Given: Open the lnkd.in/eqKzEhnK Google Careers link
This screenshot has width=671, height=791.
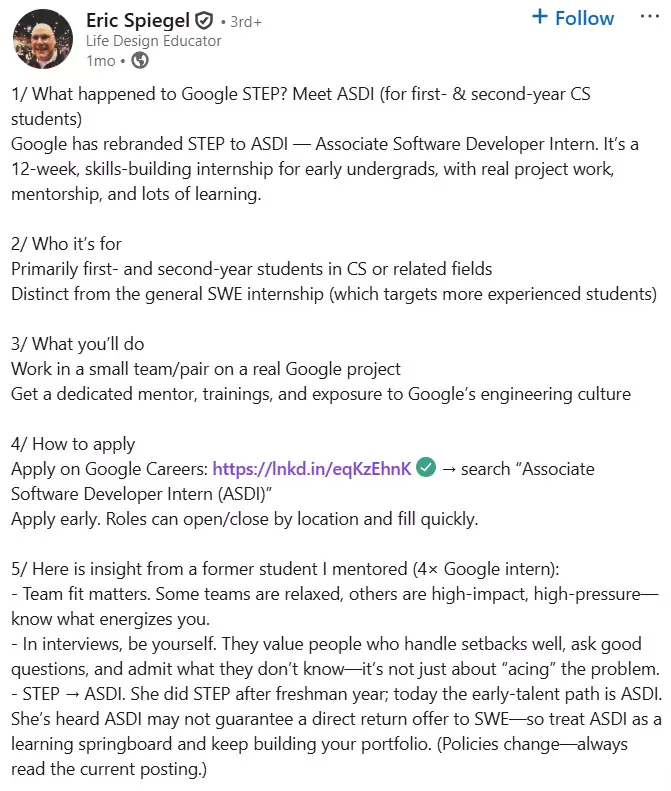Looking at the screenshot, I should pos(312,469).
